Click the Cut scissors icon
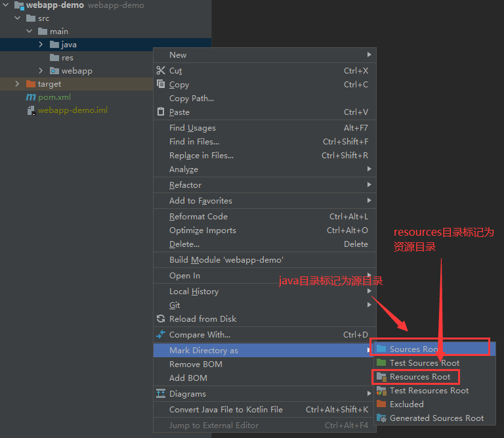504x438 pixels. coord(161,70)
